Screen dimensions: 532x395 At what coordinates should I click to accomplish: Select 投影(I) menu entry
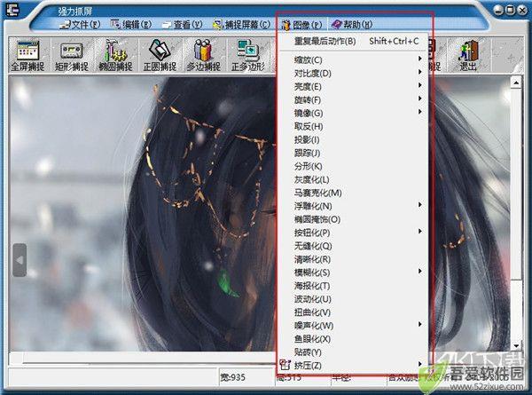coord(353,139)
